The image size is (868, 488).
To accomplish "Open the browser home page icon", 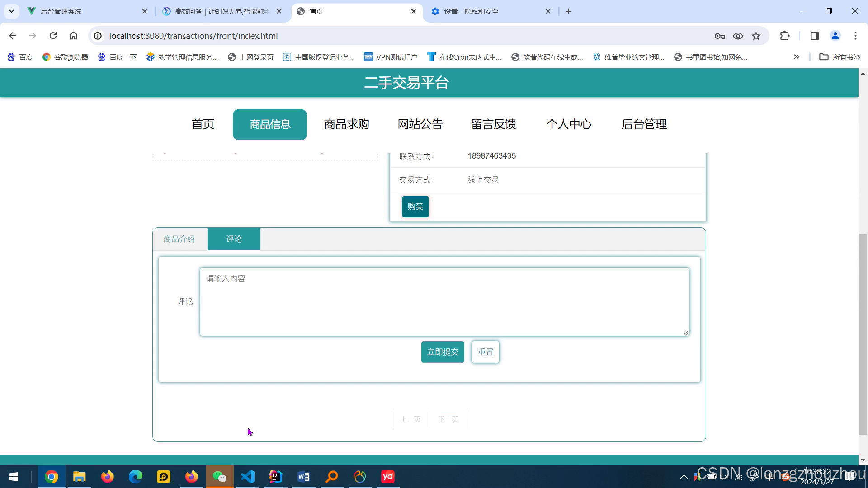I will coord(73,36).
